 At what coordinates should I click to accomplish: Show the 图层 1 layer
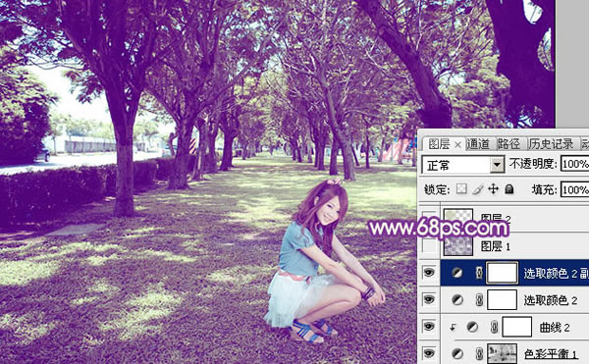[x=429, y=246]
